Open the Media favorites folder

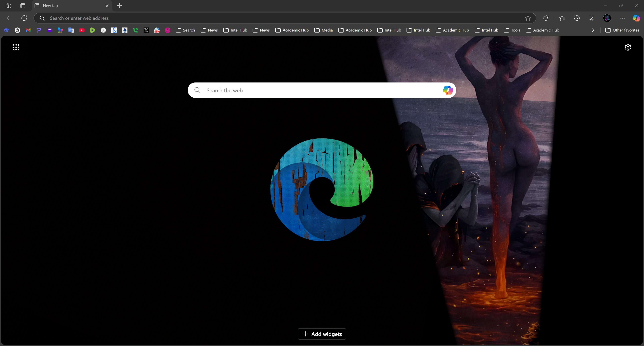tap(324, 30)
